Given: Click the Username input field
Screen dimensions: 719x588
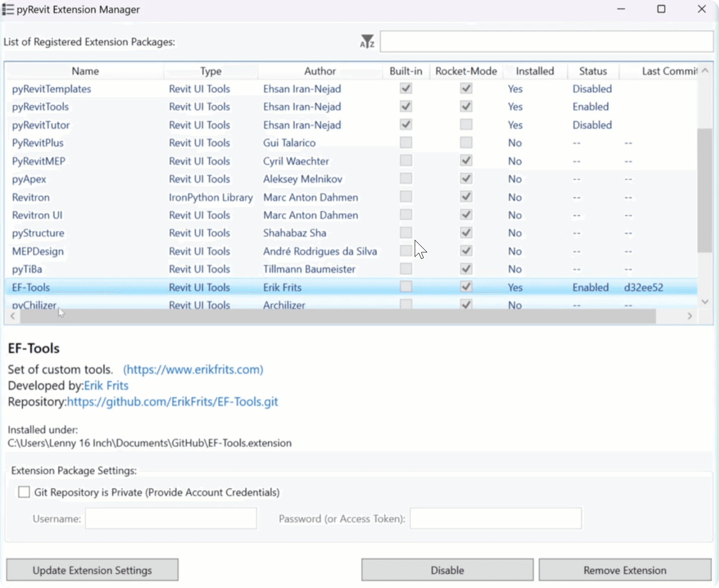Looking at the screenshot, I should pos(170,518).
